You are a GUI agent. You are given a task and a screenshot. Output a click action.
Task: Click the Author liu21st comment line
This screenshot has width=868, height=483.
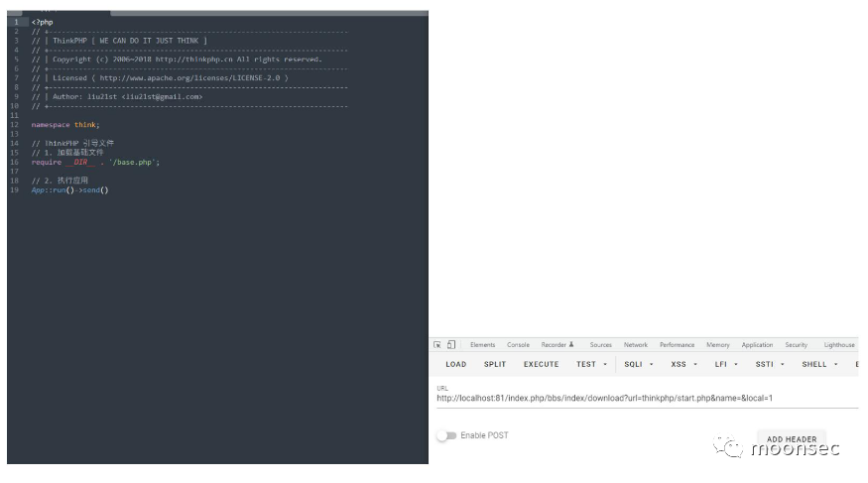[117, 97]
